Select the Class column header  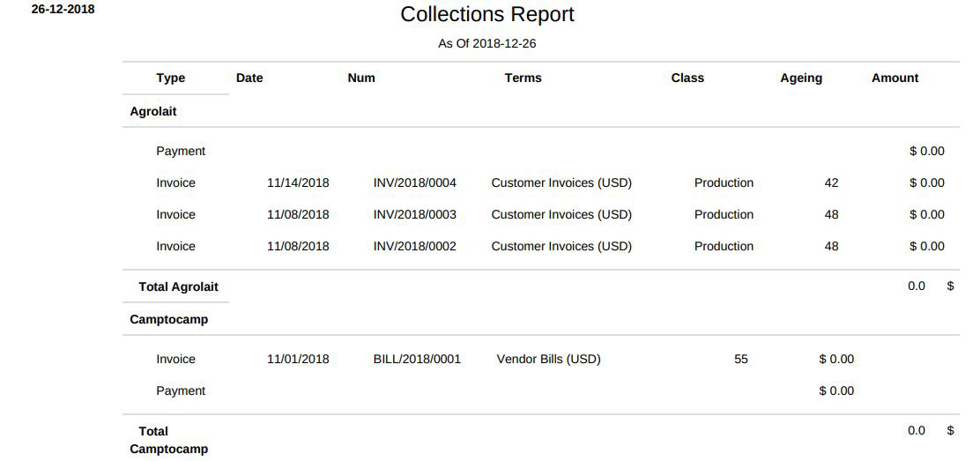point(687,78)
